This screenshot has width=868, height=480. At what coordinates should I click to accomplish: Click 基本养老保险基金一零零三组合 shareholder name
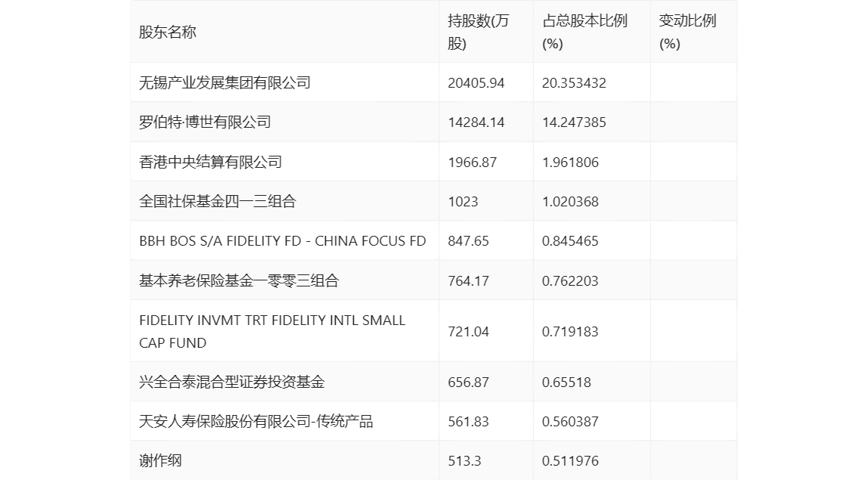point(239,280)
